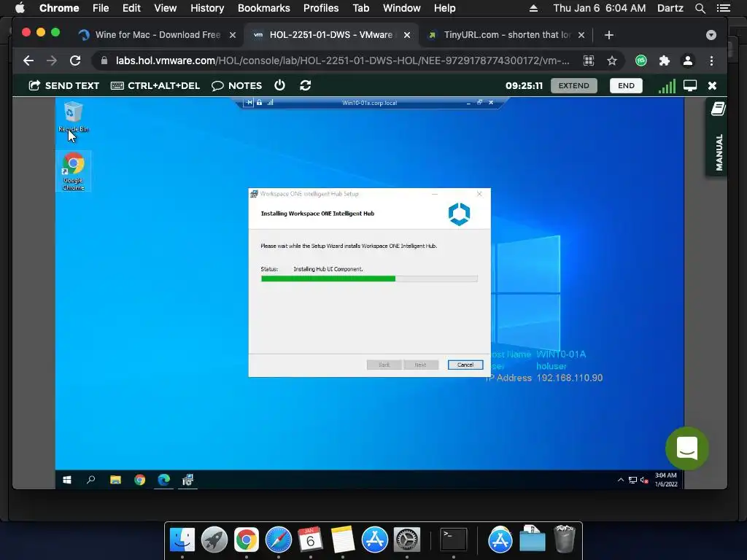
Task: Click the END lab button
Action: click(x=626, y=86)
